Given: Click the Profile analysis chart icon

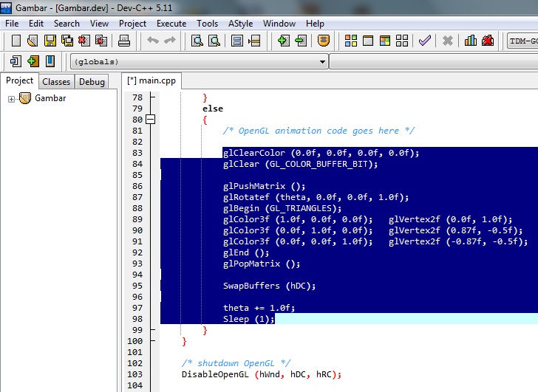Looking at the screenshot, I should 471,41.
